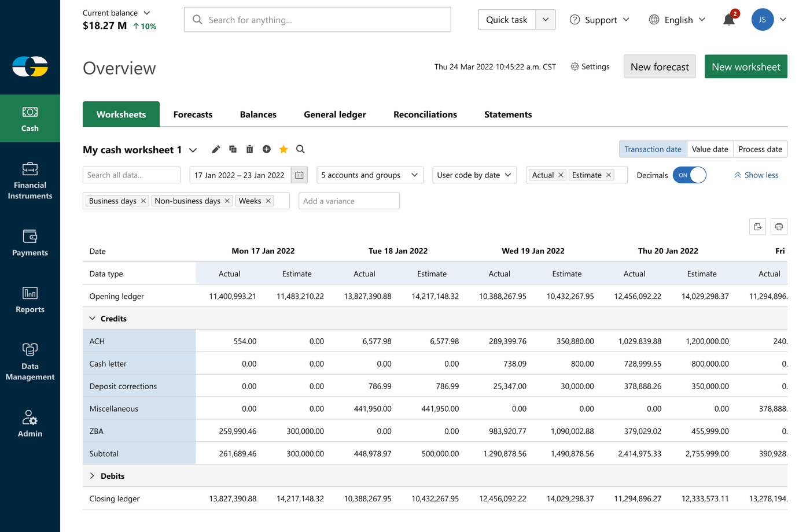This screenshot has height=532, width=810.
Task: Click the duplicate worksheet icon
Action: click(233, 149)
